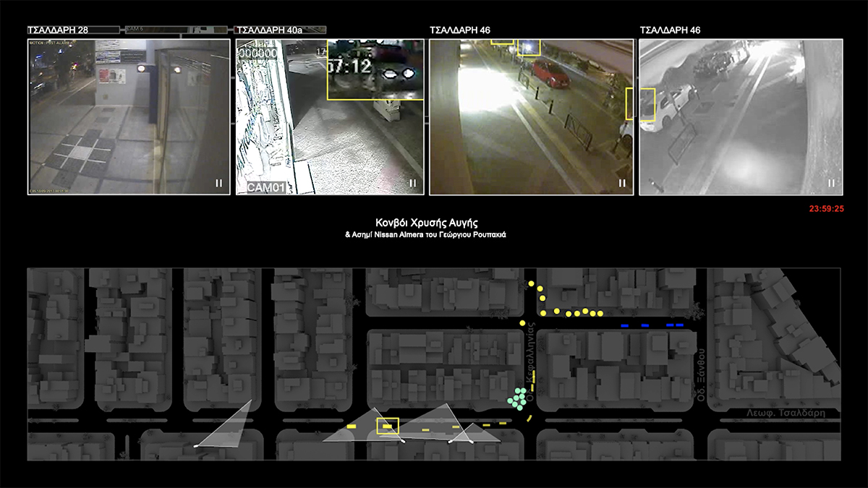Click the CAM01 label in the video

coord(266,188)
